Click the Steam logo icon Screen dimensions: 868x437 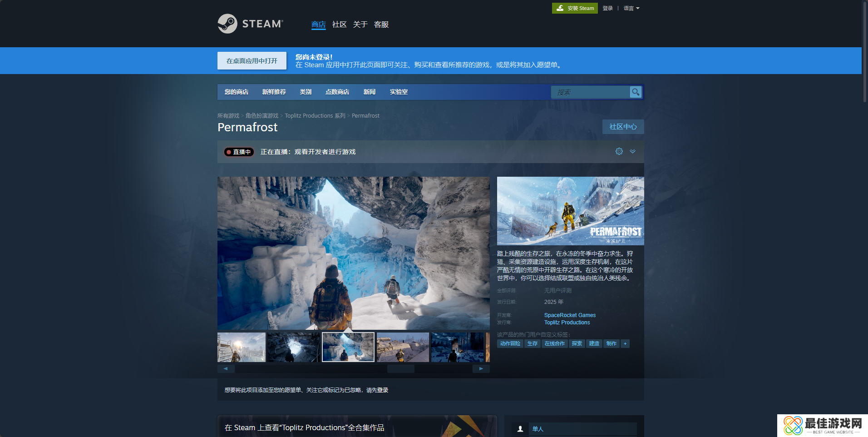[x=227, y=24]
